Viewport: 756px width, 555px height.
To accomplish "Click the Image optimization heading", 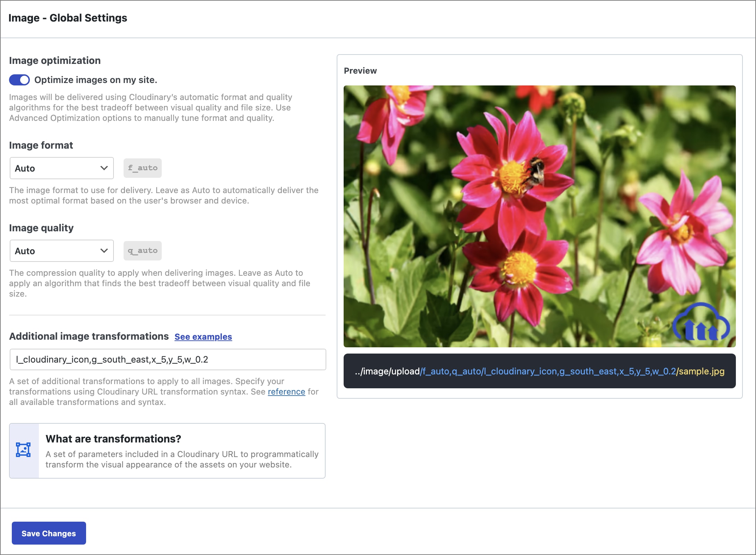I will point(55,60).
